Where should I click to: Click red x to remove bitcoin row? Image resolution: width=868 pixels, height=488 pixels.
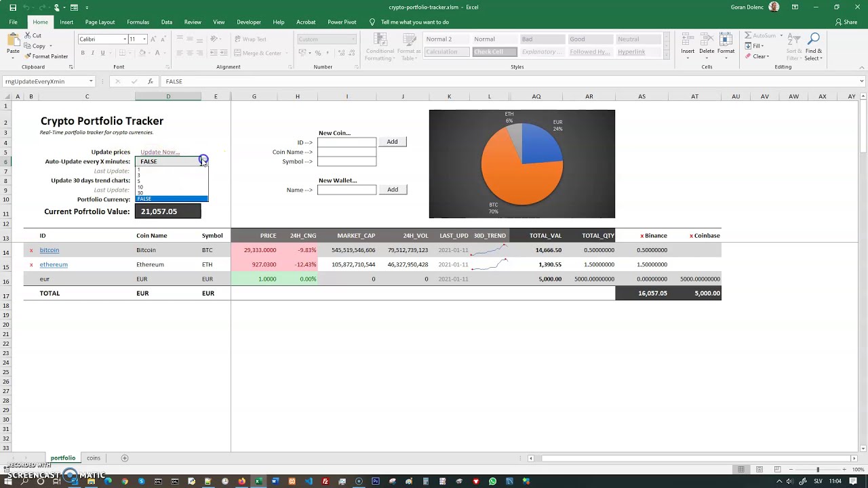31,250
